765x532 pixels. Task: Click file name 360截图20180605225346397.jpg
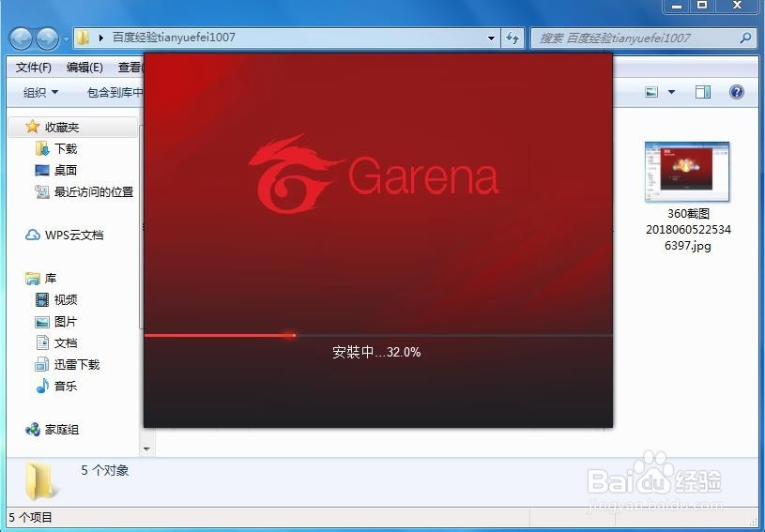click(x=688, y=229)
